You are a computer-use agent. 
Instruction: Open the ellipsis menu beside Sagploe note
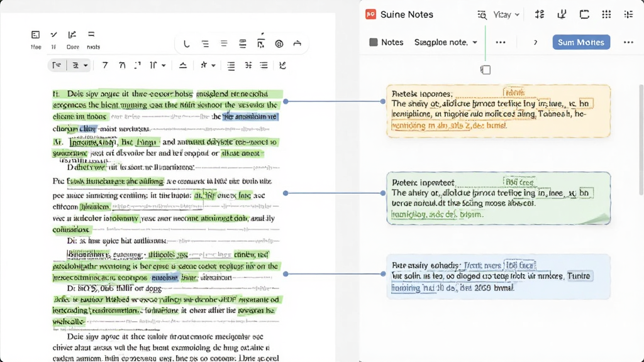tap(500, 42)
